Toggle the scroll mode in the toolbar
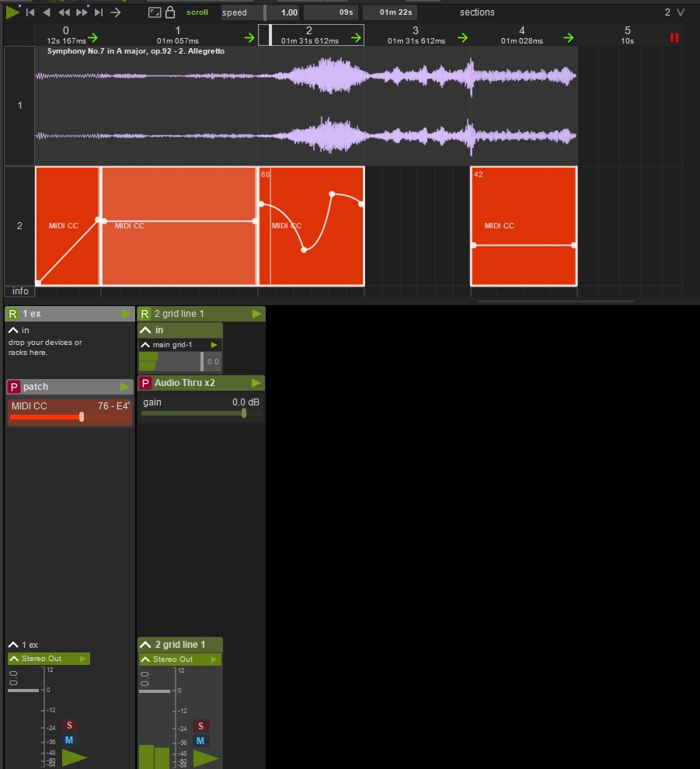Image resolution: width=700 pixels, height=769 pixels. 197,12
